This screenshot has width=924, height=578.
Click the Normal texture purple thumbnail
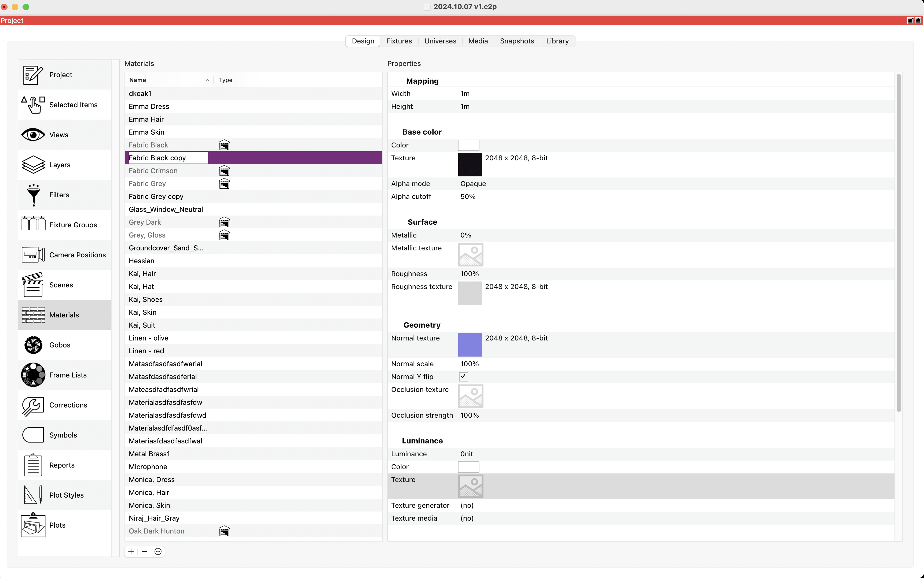point(470,344)
